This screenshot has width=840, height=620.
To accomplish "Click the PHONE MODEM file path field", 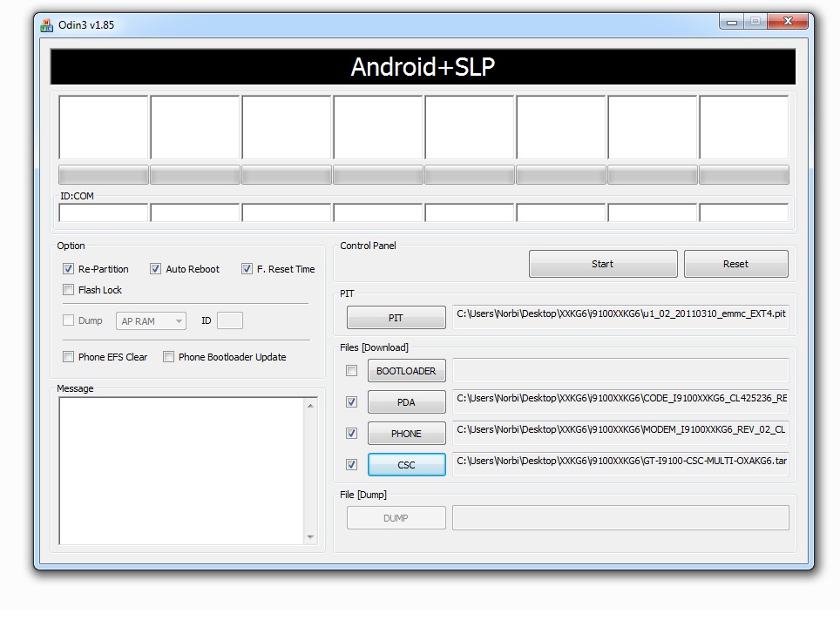I will coord(620,433).
